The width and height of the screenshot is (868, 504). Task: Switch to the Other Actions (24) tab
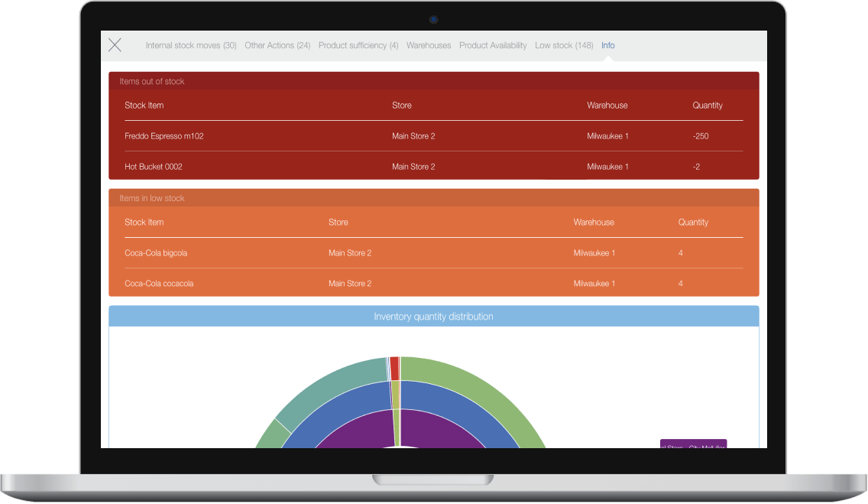[277, 45]
